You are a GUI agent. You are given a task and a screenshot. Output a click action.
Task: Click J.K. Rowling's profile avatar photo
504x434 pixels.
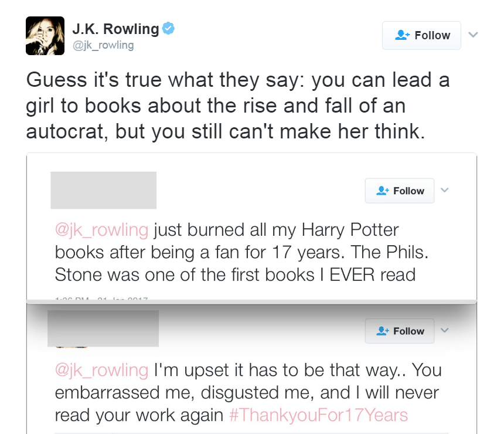click(45, 36)
